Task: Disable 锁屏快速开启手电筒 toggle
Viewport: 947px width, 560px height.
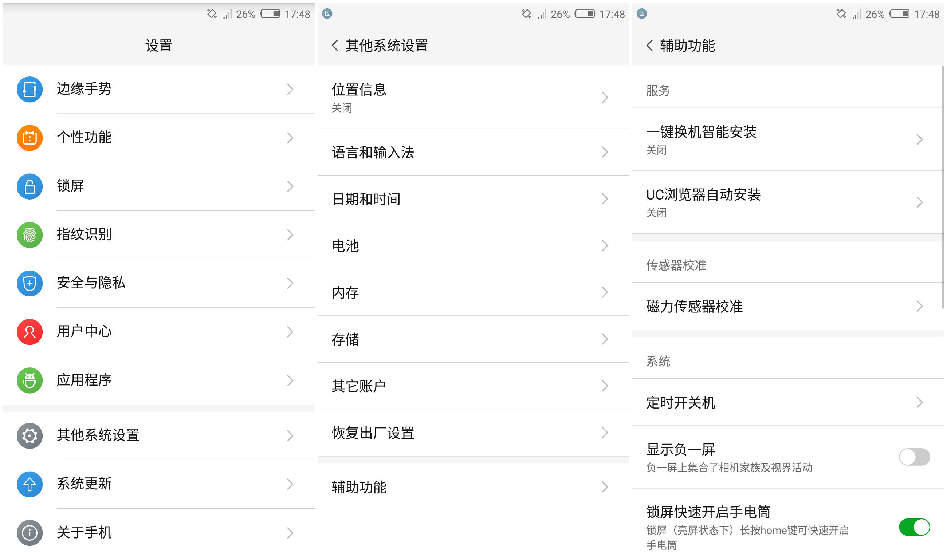Action: pos(914,528)
